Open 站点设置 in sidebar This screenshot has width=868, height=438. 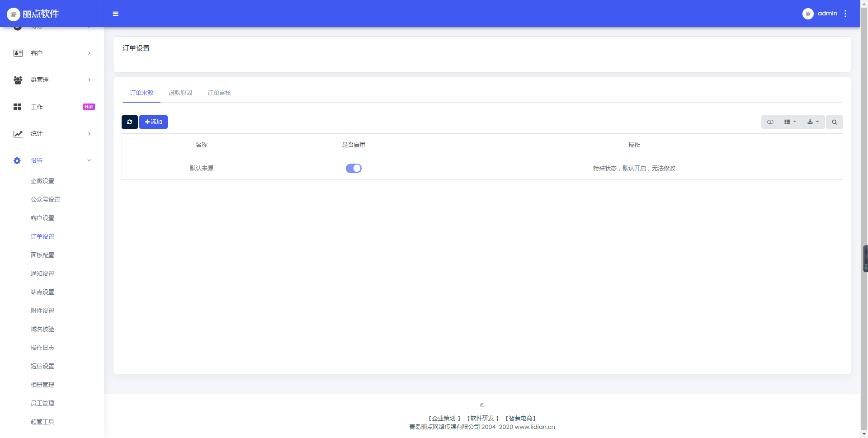(42, 292)
